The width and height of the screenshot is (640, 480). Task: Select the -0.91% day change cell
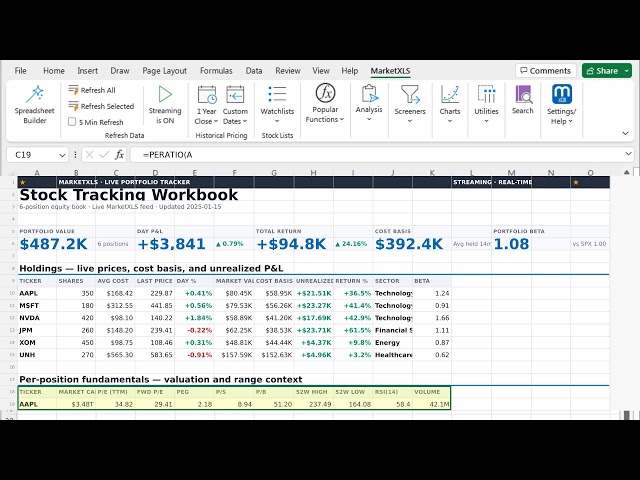tap(195, 355)
